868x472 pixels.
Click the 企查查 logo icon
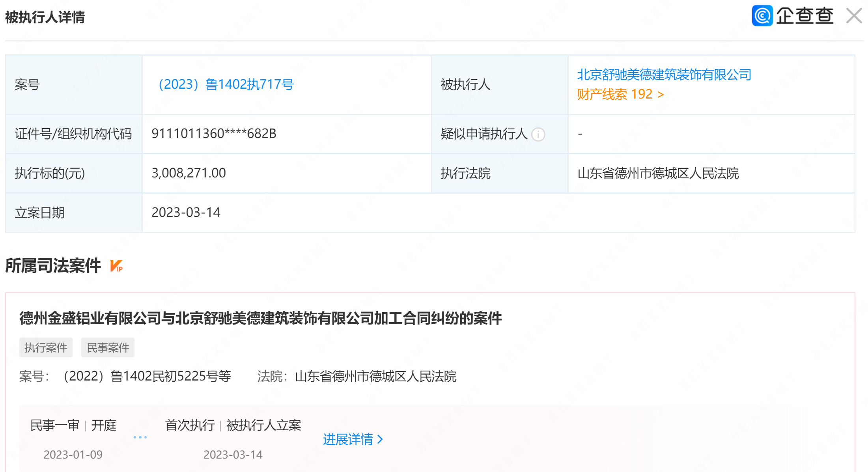click(762, 16)
